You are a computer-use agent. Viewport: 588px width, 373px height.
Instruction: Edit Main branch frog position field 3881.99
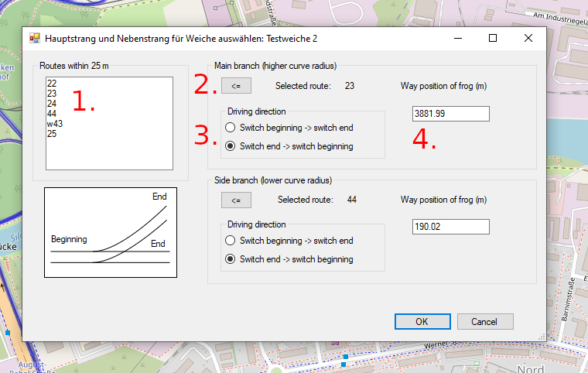[451, 114]
